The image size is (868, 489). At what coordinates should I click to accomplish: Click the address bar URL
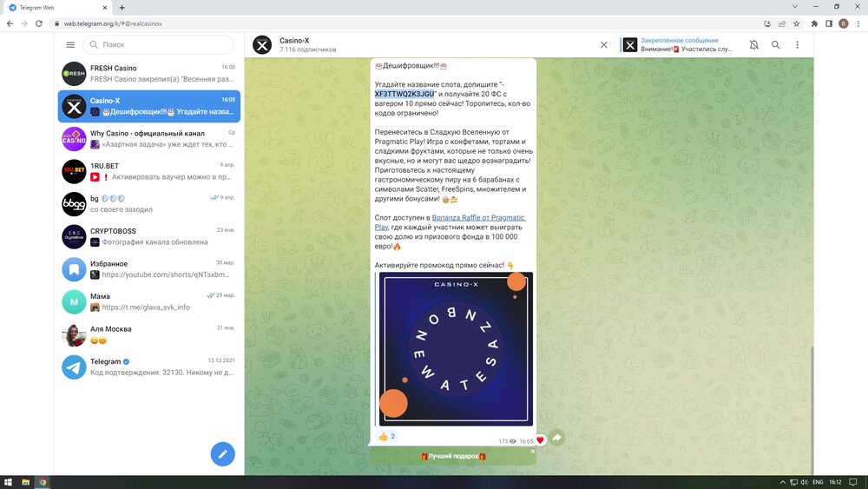tap(113, 23)
